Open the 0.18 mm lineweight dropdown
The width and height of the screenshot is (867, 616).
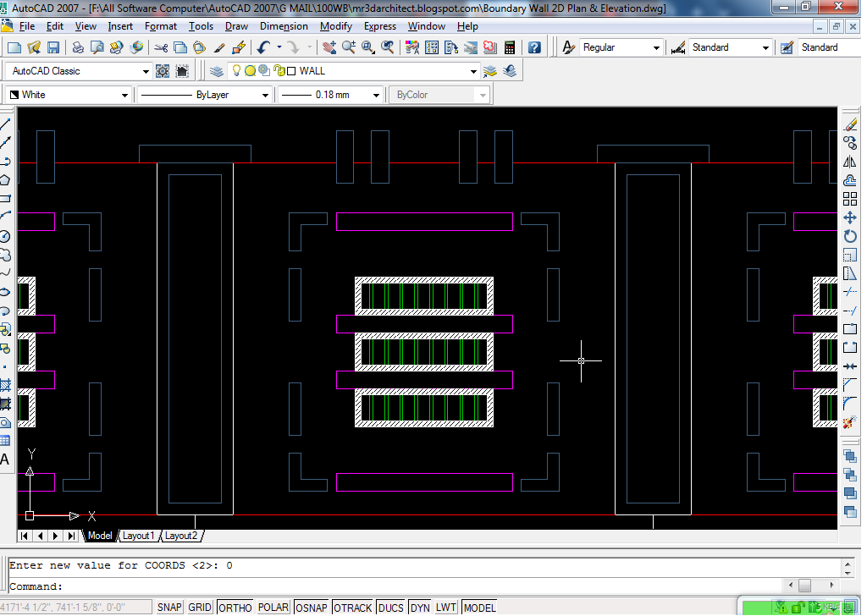pyautogui.click(x=379, y=95)
